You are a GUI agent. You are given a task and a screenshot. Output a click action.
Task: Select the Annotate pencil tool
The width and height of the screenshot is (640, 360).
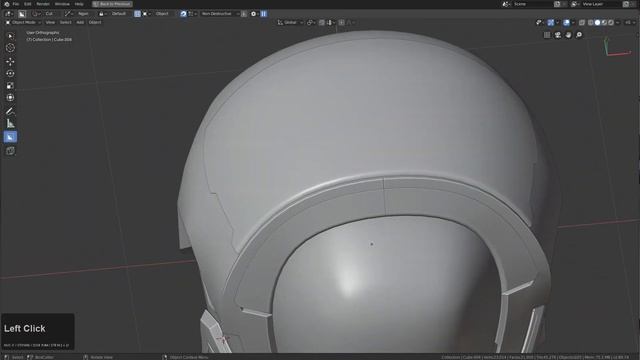pyautogui.click(x=10, y=111)
